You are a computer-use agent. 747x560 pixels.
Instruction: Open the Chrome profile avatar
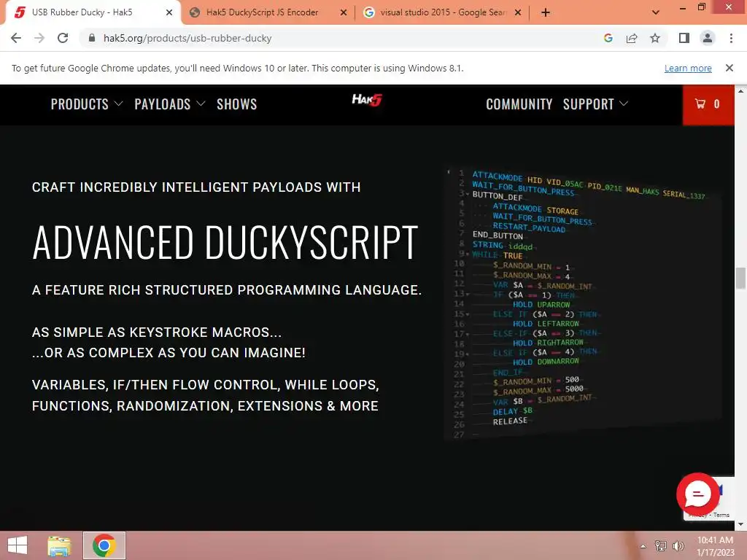708,38
